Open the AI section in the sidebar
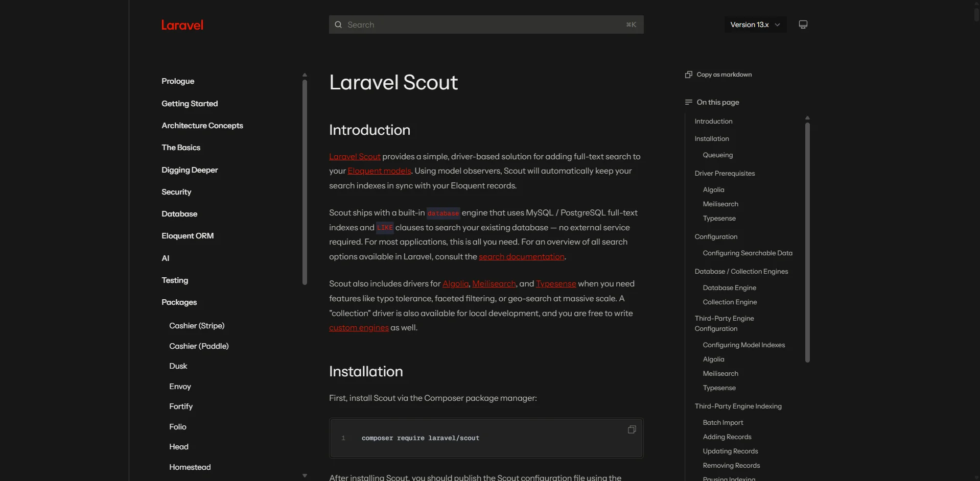The width and height of the screenshot is (980, 481). pyautogui.click(x=166, y=258)
